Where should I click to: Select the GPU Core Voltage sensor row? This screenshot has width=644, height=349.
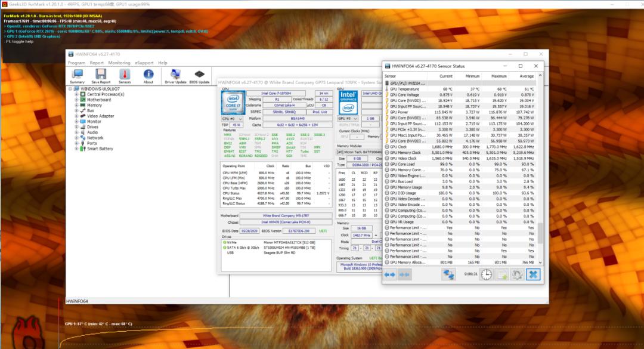click(460, 94)
